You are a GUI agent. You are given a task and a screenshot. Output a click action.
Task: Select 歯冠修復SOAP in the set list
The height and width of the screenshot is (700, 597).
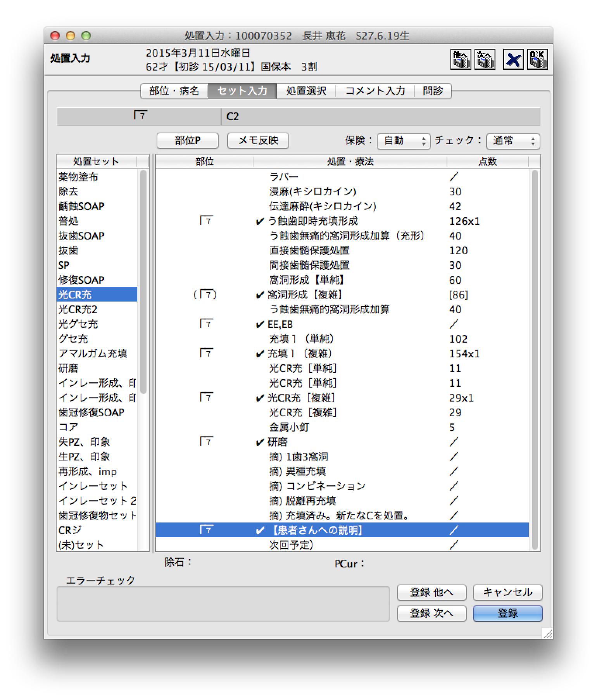(97, 413)
